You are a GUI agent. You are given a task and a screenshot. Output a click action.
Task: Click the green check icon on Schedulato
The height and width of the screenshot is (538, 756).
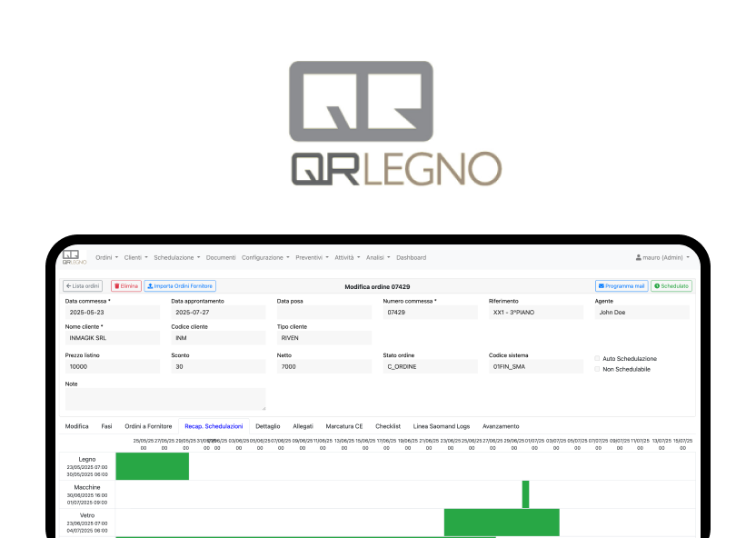659,285
